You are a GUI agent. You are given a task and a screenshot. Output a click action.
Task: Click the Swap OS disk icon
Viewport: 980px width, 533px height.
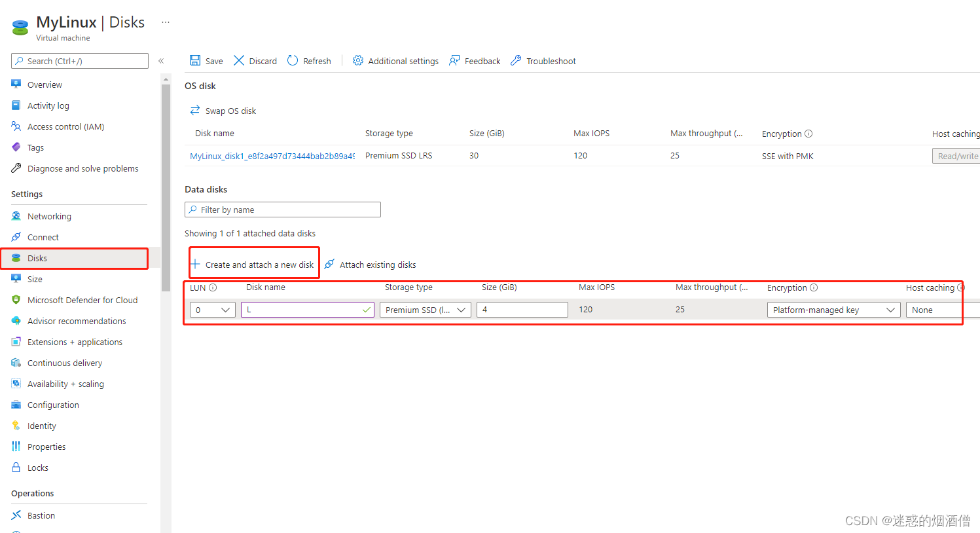tap(195, 110)
